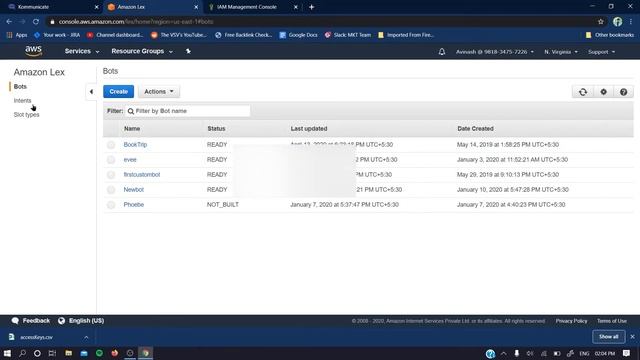Expand the Resource Groups dropdown
The height and width of the screenshot is (360, 640).
coord(142,51)
